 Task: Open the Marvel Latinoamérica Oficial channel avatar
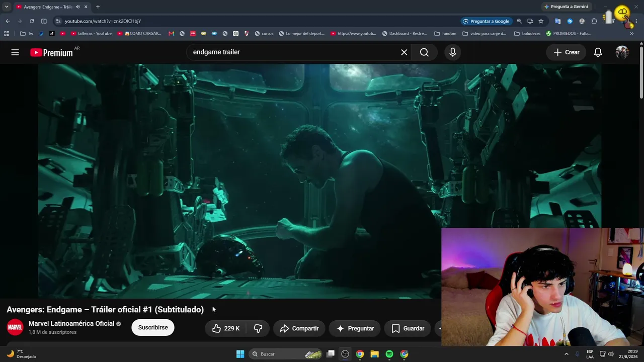tap(15, 327)
